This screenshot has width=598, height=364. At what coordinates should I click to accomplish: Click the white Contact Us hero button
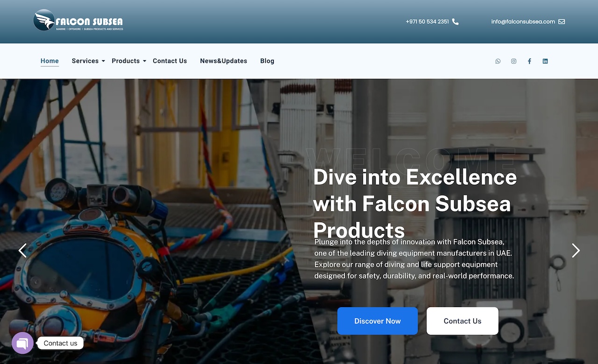click(x=463, y=321)
